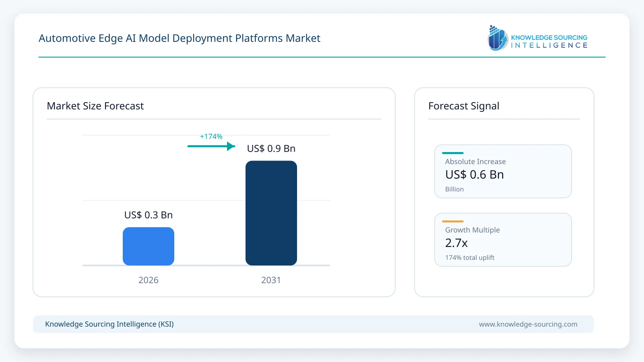
Task: Select the '2.7x' growth value
Action: [456, 243]
